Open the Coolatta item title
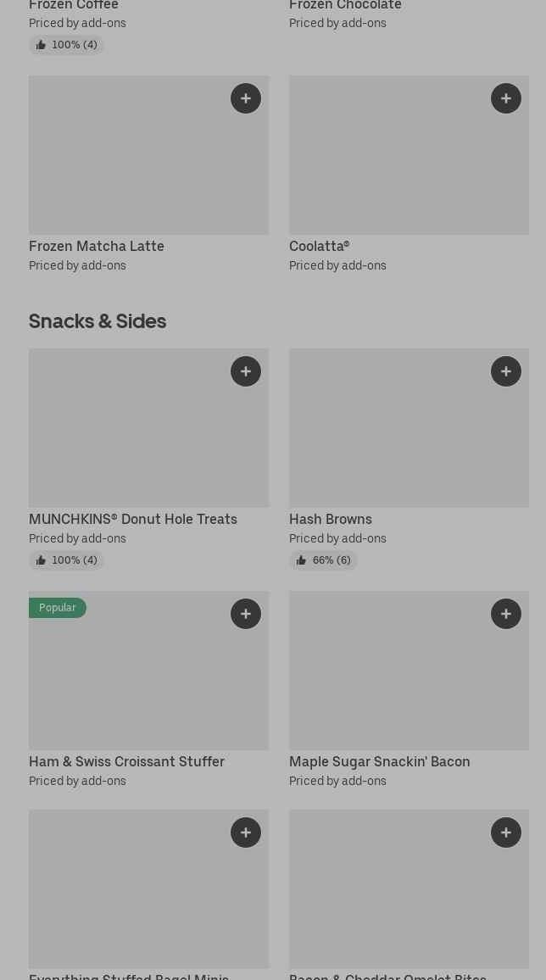Screen dimensions: 546x980 [x=319, y=246]
